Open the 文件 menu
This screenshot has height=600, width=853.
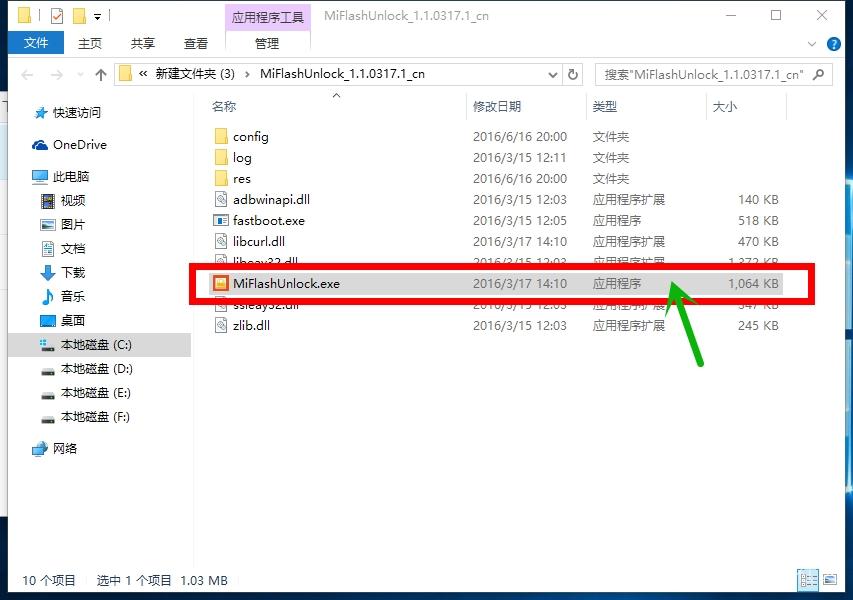point(36,43)
